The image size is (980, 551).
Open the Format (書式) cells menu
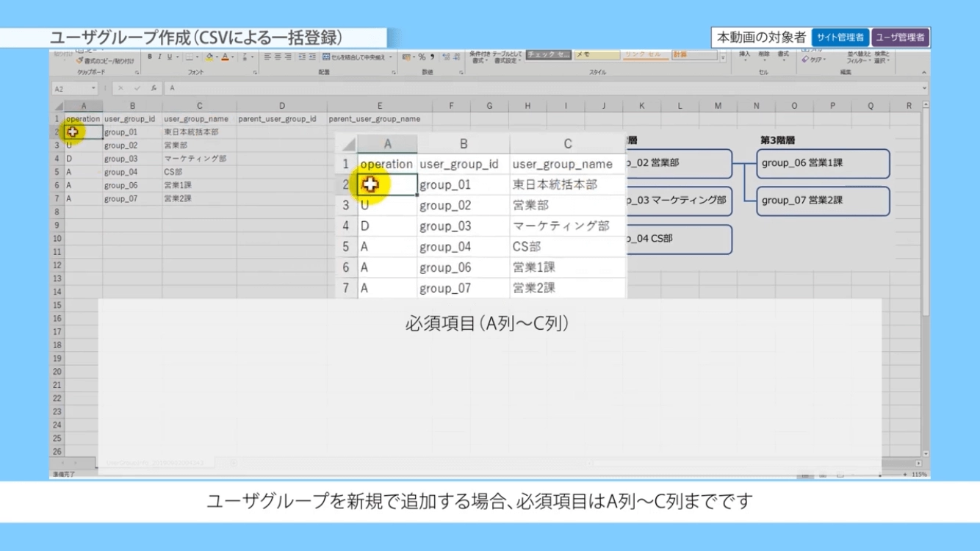784,57
